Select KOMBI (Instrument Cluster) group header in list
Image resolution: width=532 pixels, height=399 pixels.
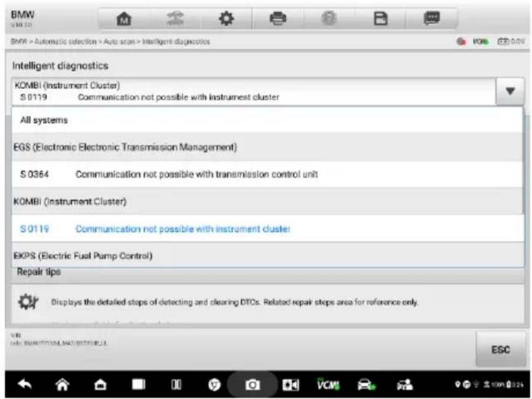267,201
